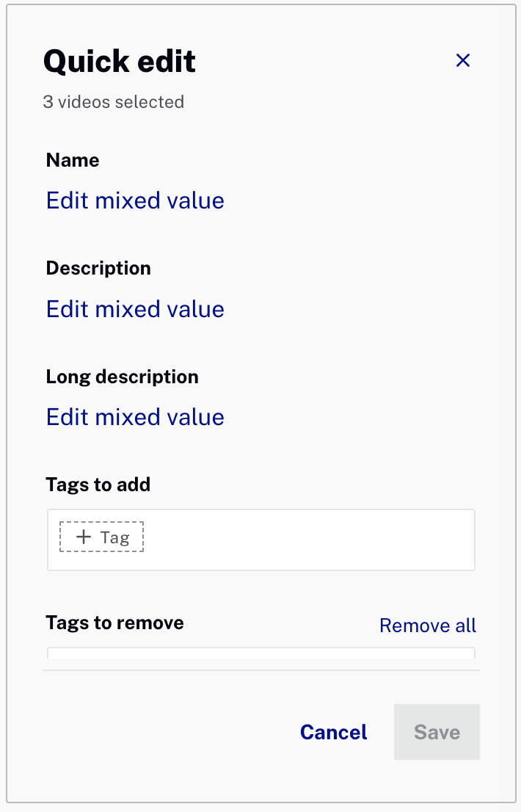Click the Name field label
The height and width of the screenshot is (812, 521).
tap(73, 160)
